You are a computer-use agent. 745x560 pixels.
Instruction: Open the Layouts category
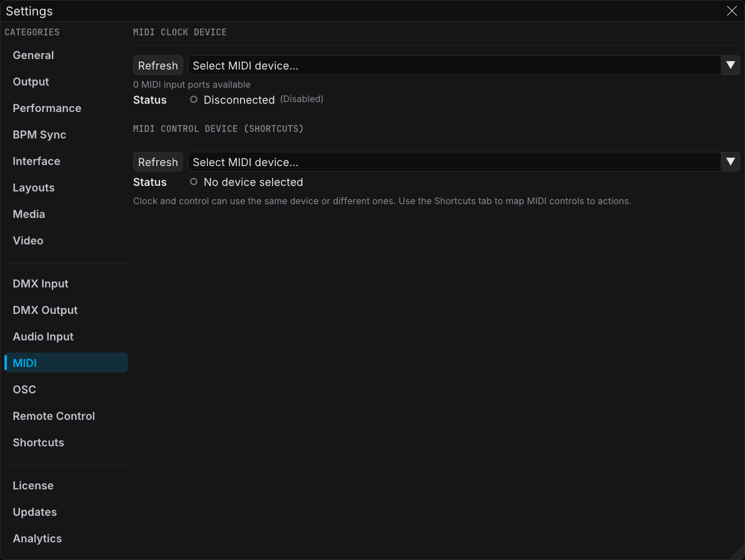[x=66, y=188]
